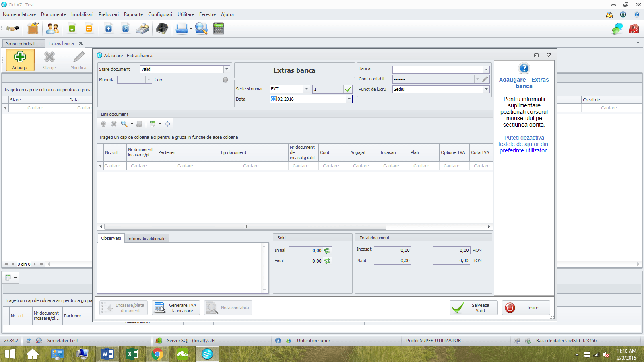This screenshot has width=644, height=362.
Task: Open the Stare document dropdown
Action: pyautogui.click(x=227, y=69)
